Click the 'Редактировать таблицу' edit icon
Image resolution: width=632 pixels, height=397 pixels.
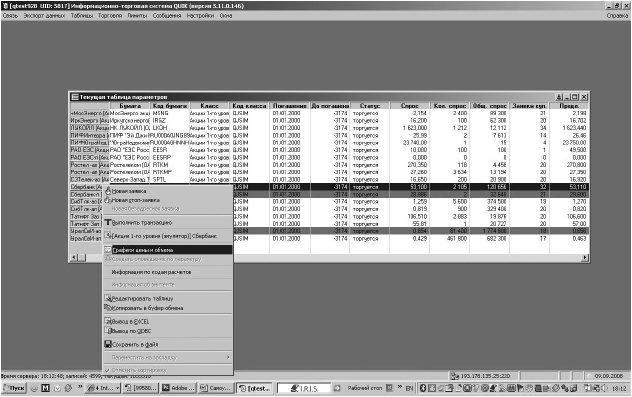[x=108, y=299]
